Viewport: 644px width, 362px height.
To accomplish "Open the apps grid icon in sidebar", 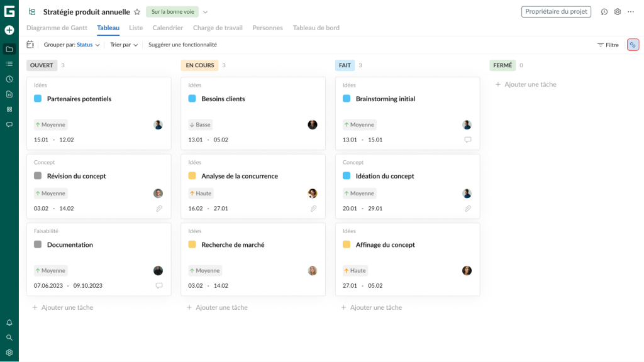I will pos(9,109).
